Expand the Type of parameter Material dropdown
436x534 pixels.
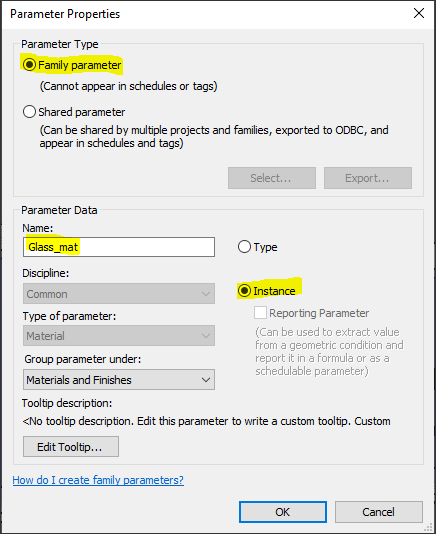(119, 336)
